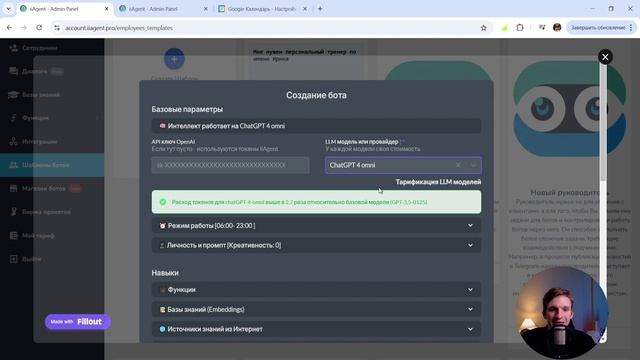Expand the Режим работы [06:00- 23:00] section

(x=316, y=226)
